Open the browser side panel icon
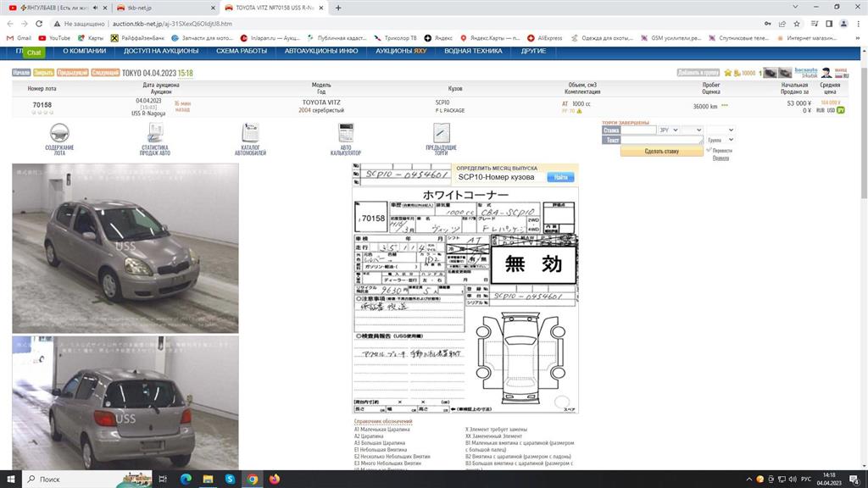Image resolution: width=868 pixels, height=488 pixels. pyautogui.click(x=829, y=24)
